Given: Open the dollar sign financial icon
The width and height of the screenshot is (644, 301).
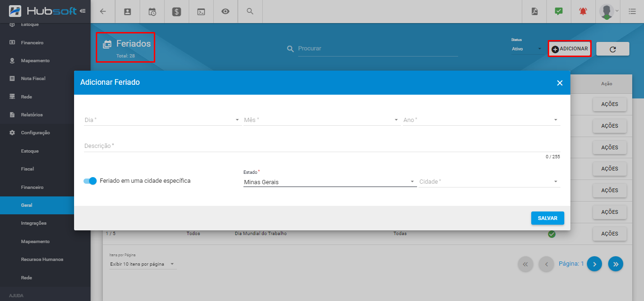Looking at the screenshot, I should pos(176,12).
